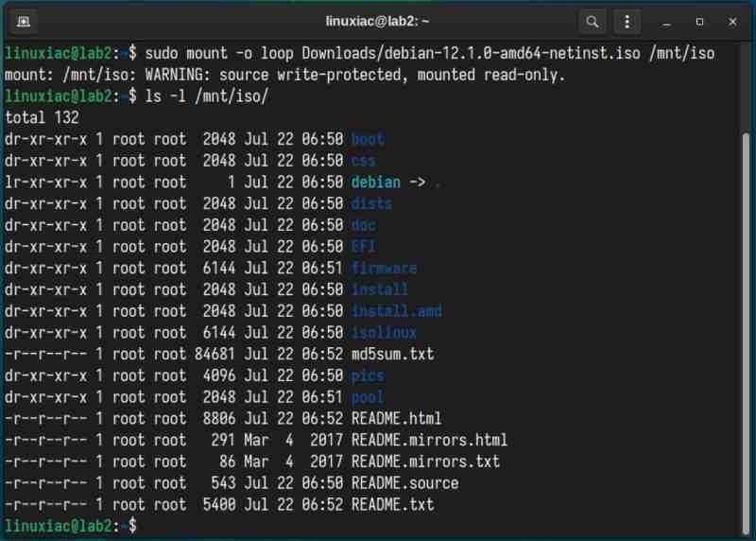Click the isolinux directory name

pos(384,333)
